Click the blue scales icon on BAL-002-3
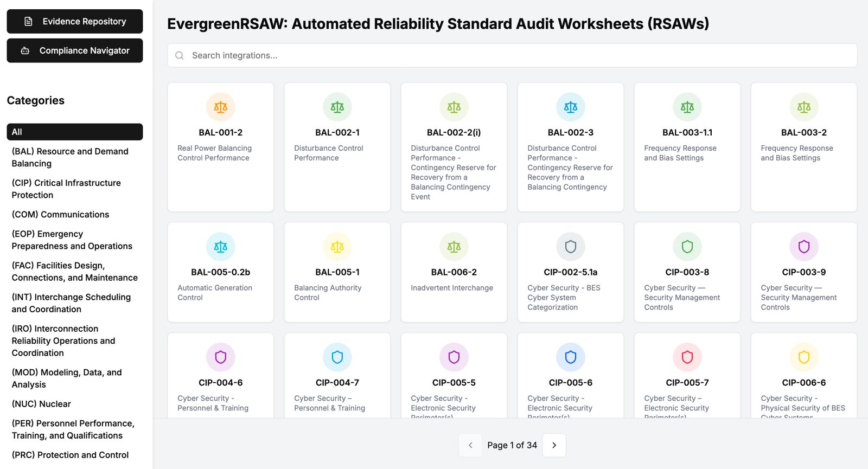868x469 pixels. point(570,107)
